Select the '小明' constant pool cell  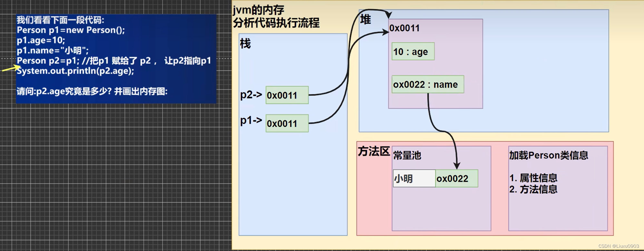[414, 178]
